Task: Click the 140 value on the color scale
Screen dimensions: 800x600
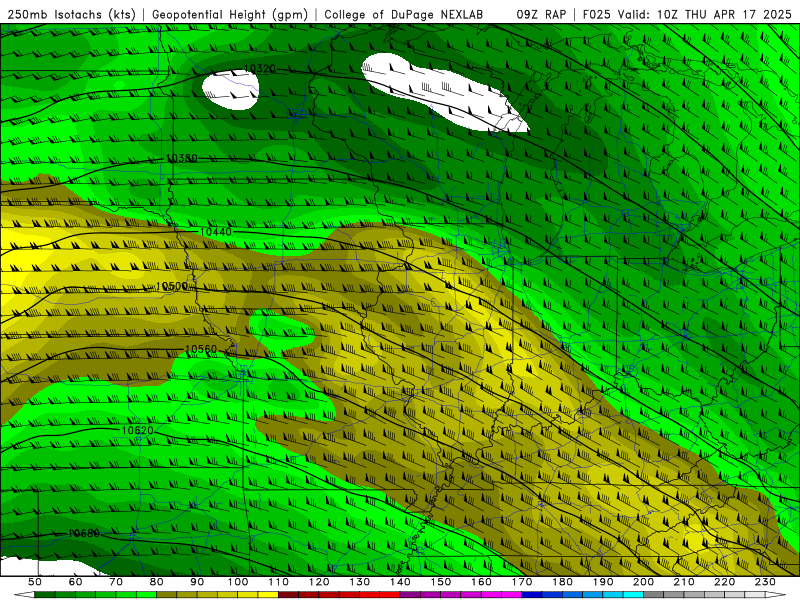Action: pyautogui.click(x=400, y=582)
